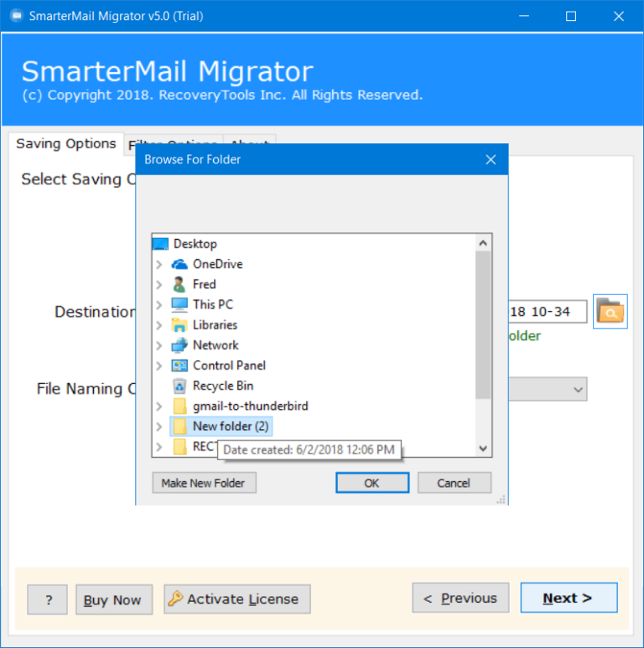
Task: Click the destination path input field
Action: 548,312
